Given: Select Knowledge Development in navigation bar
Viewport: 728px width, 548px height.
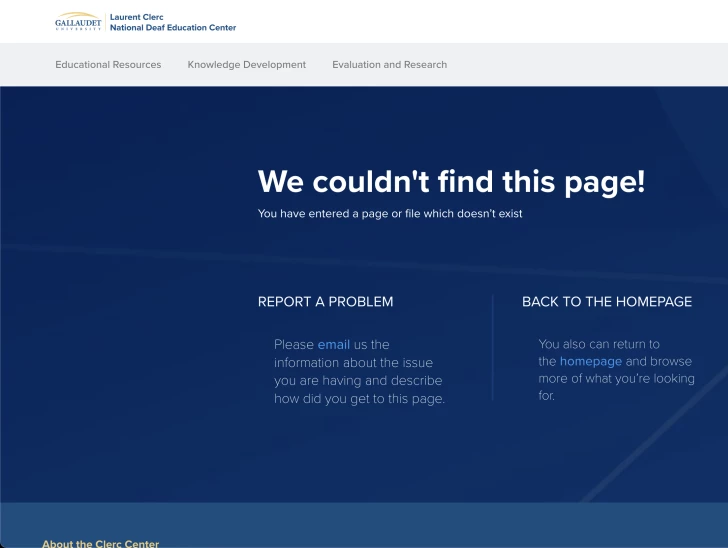Looking at the screenshot, I should pyautogui.click(x=246, y=65).
